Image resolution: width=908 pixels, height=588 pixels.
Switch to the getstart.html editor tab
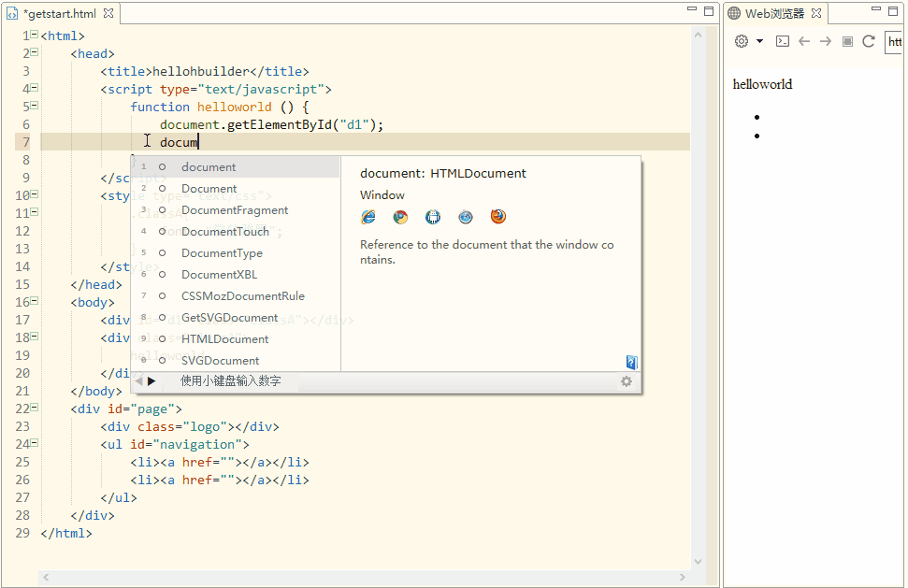tap(58, 13)
